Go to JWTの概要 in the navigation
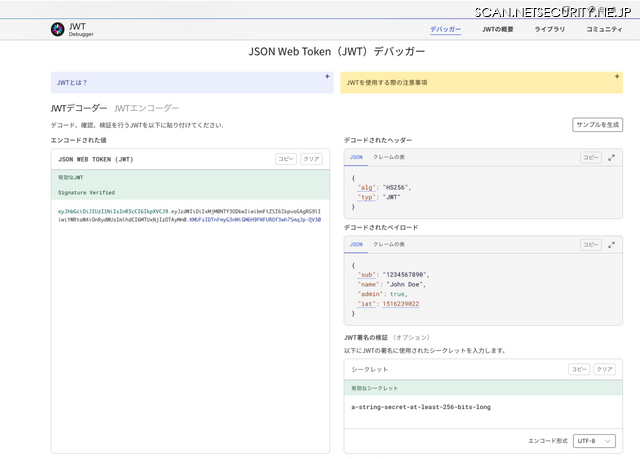 tap(499, 30)
